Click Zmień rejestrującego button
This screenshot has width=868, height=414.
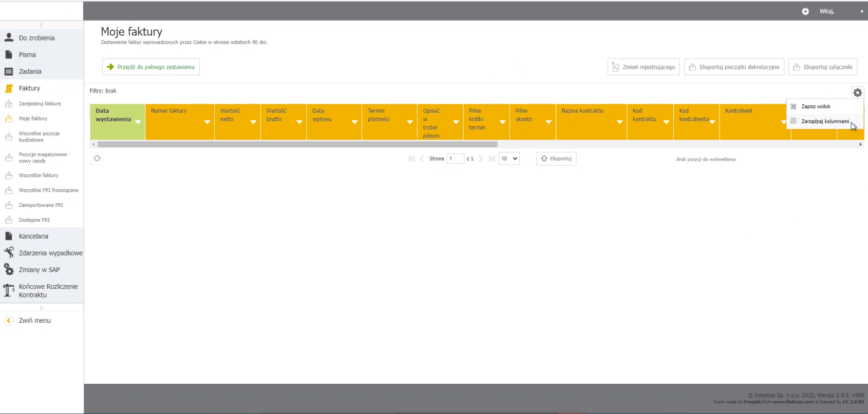643,67
